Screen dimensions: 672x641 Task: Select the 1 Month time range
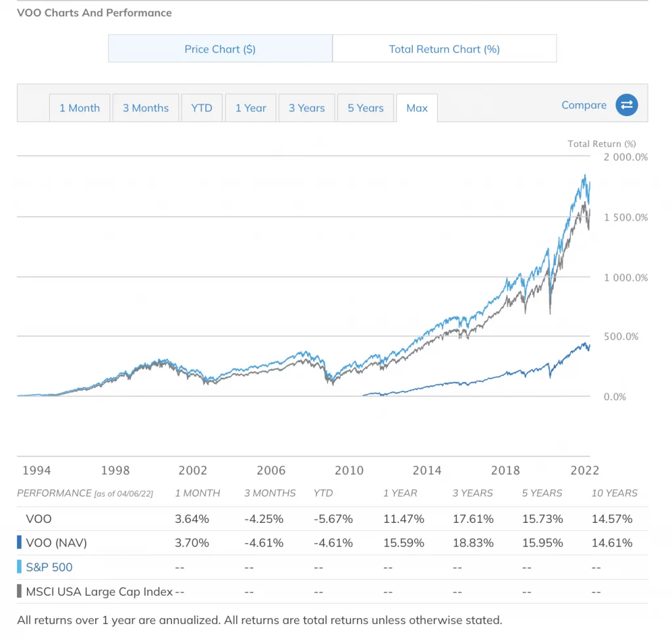(x=79, y=108)
